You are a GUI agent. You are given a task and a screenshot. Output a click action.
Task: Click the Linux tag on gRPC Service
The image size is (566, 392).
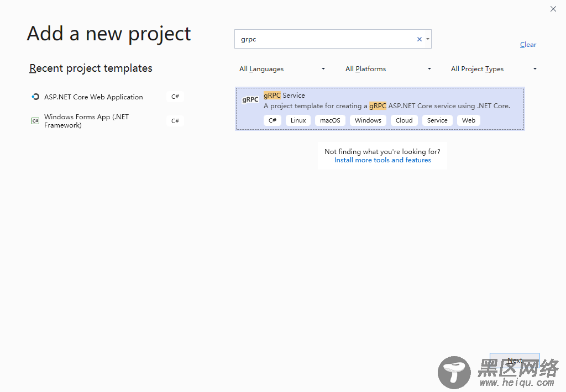click(298, 120)
